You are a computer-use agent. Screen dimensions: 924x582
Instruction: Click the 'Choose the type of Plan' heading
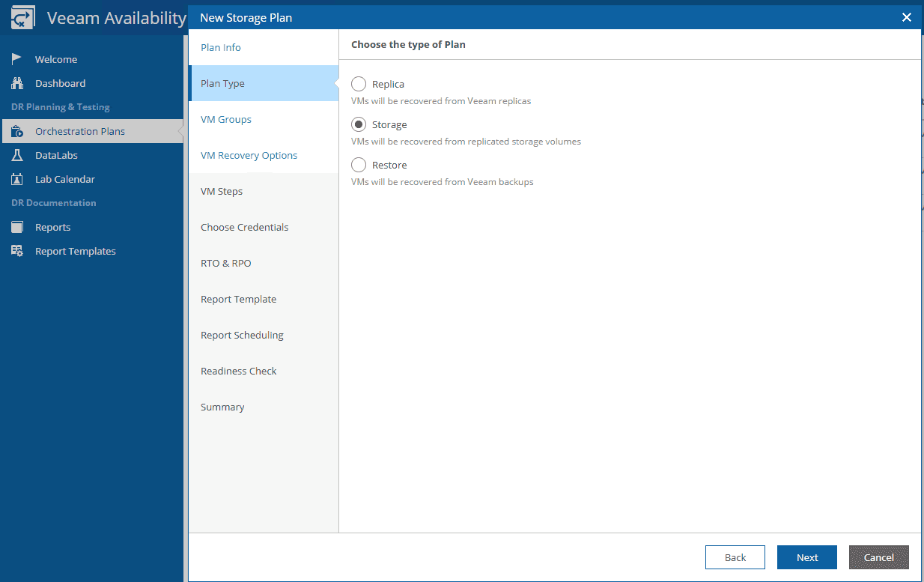coord(408,45)
